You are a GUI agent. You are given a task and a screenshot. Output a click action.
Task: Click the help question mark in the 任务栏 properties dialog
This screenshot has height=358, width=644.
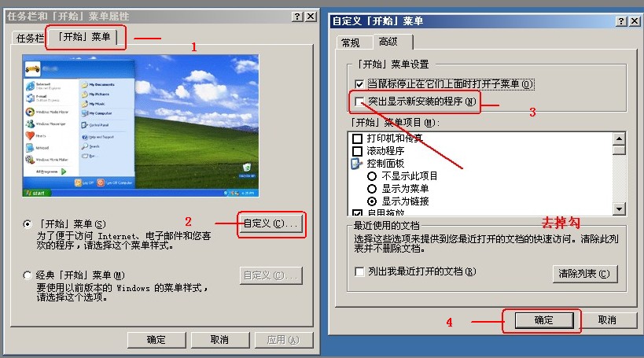pyautogui.click(x=297, y=17)
